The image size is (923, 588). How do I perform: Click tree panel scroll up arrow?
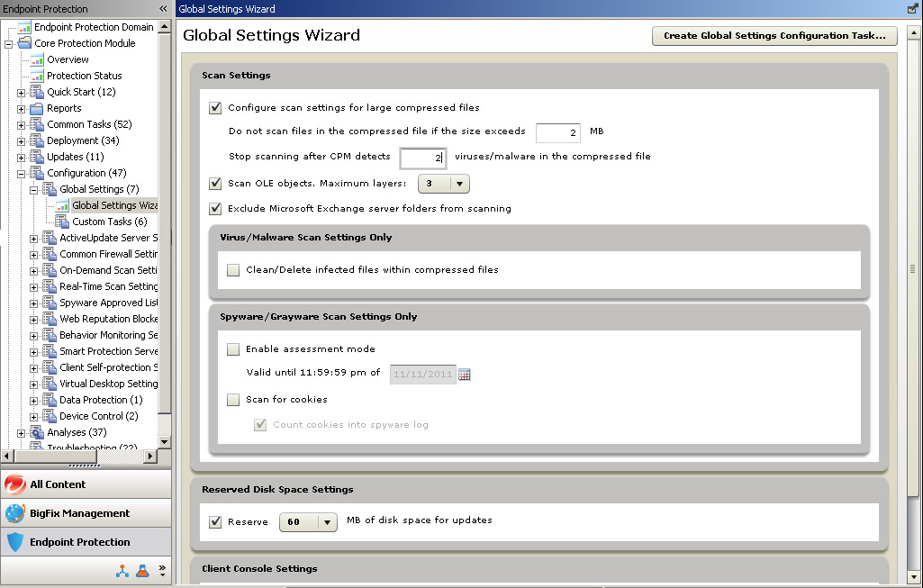tap(164, 26)
